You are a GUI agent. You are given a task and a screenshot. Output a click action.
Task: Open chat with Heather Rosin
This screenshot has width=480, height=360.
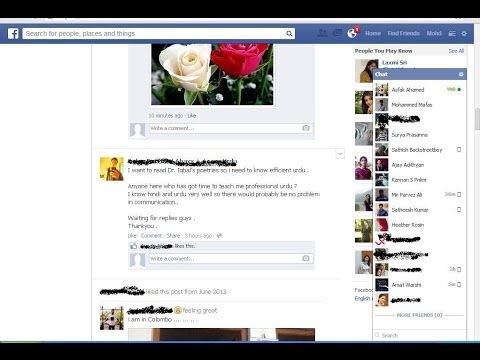point(419,225)
